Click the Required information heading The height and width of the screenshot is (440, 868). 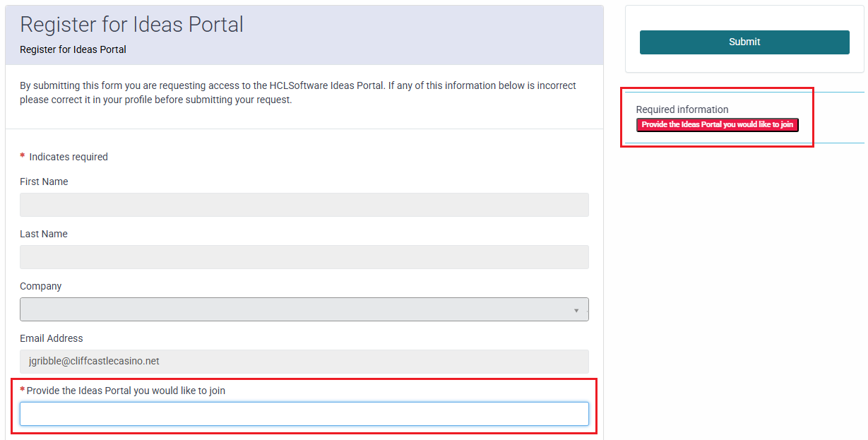point(682,109)
